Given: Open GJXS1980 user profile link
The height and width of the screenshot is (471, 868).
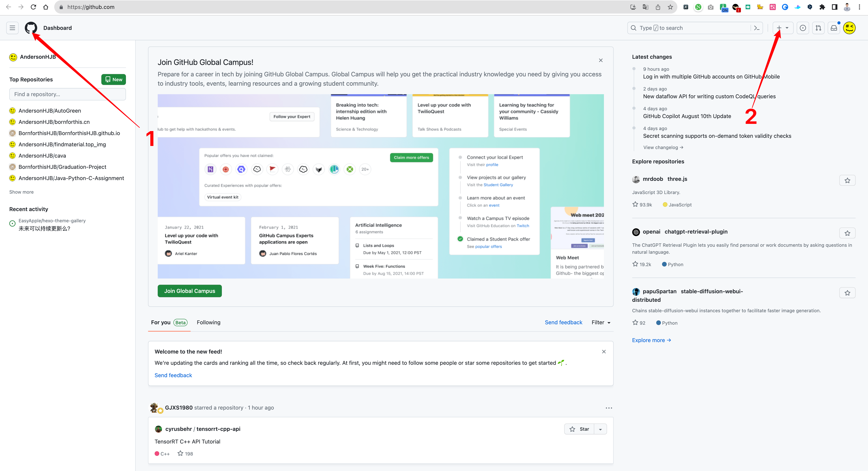Looking at the screenshot, I should click(x=179, y=408).
